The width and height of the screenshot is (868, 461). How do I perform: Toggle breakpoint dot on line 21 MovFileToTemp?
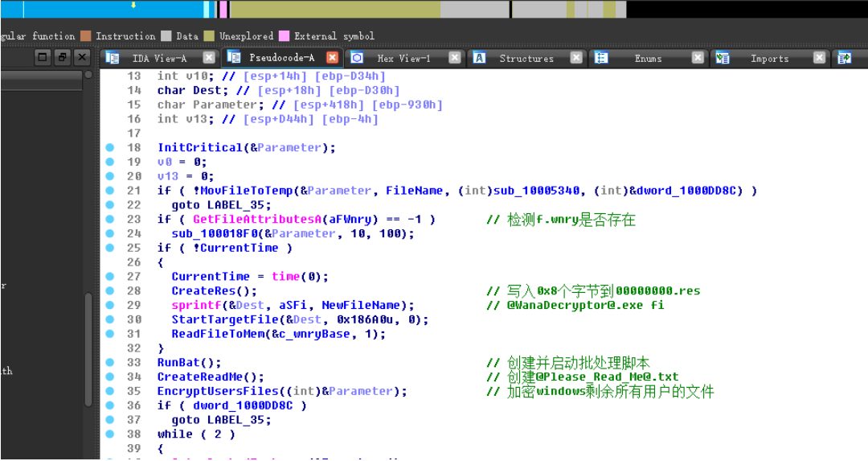pos(109,191)
